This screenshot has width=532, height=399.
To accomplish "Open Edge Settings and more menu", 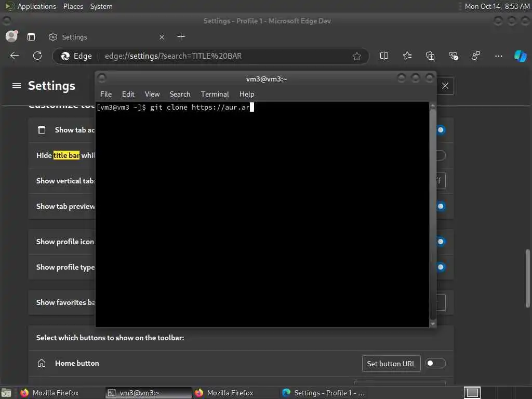I will tap(499, 56).
